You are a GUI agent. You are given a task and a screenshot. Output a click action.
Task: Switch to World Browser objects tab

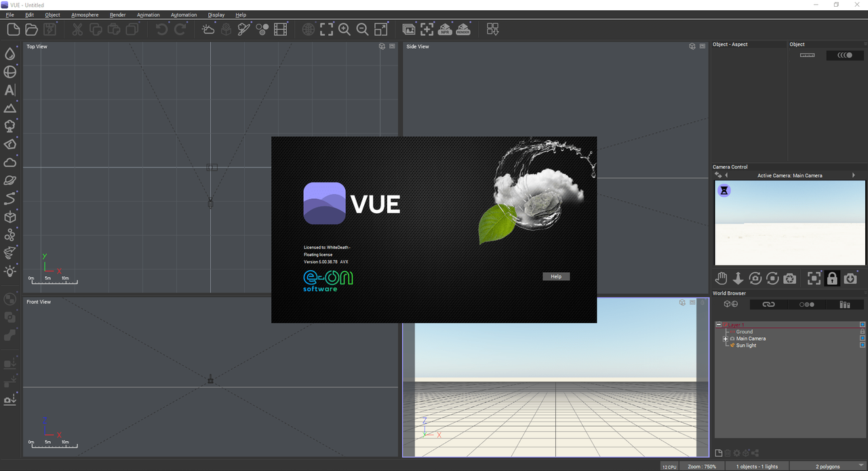point(730,304)
